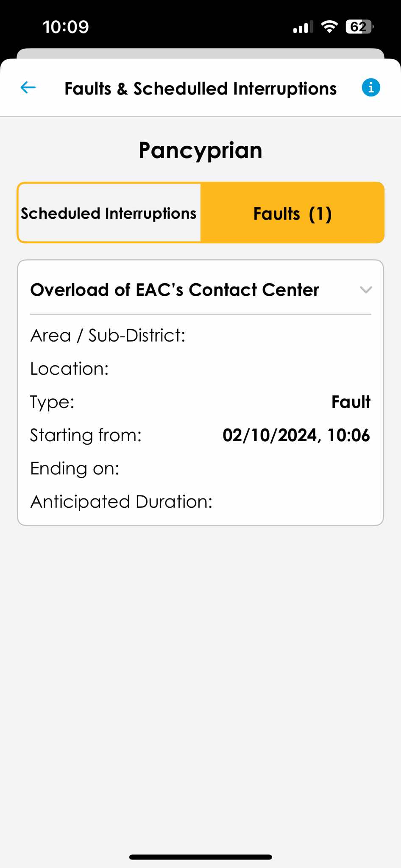401x868 pixels.
Task: Tap the cellular signal bars
Action: tap(303, 27)
